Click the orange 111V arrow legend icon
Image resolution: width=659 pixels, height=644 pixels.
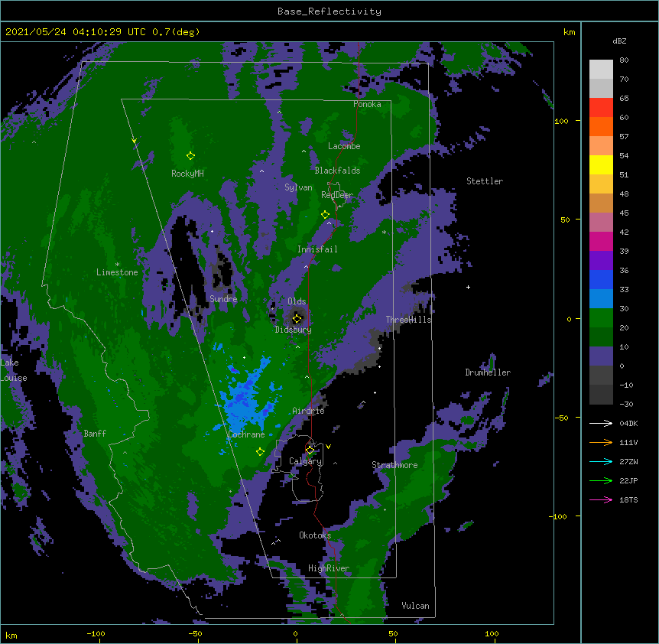coord(601,442)
